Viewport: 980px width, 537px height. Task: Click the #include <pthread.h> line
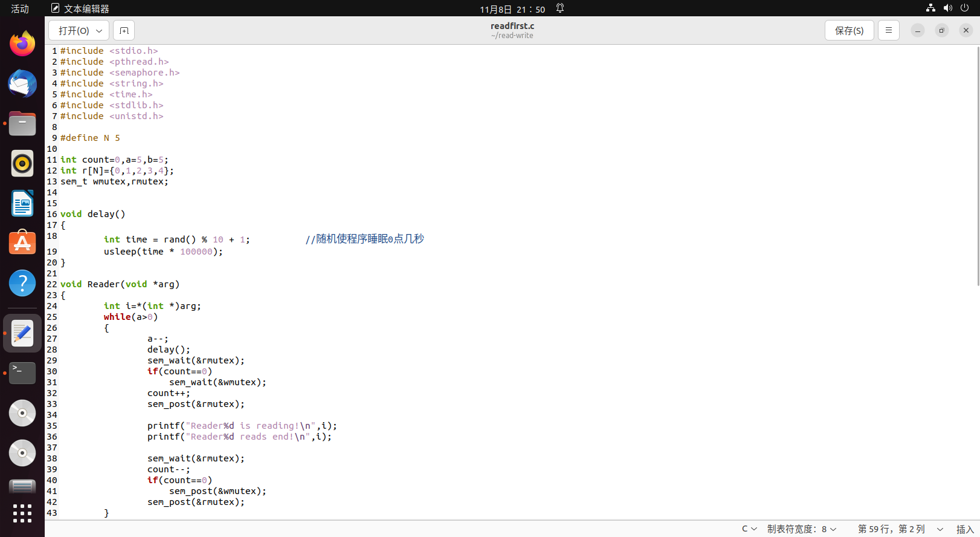coord(114,62)
